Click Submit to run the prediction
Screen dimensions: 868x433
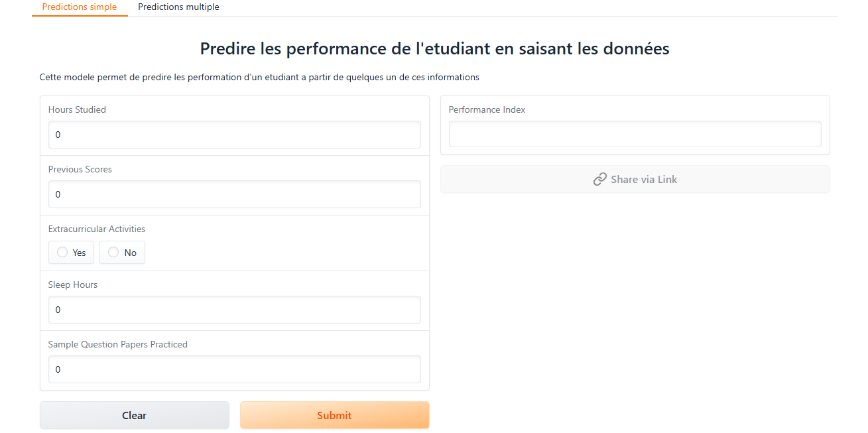tap(334, 415)
